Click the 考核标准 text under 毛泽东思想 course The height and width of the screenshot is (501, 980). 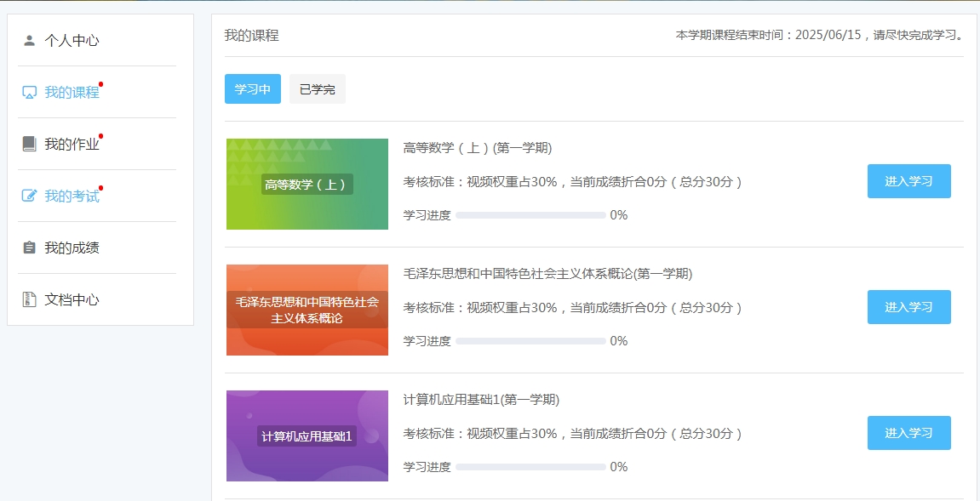[x=572, y=308]
